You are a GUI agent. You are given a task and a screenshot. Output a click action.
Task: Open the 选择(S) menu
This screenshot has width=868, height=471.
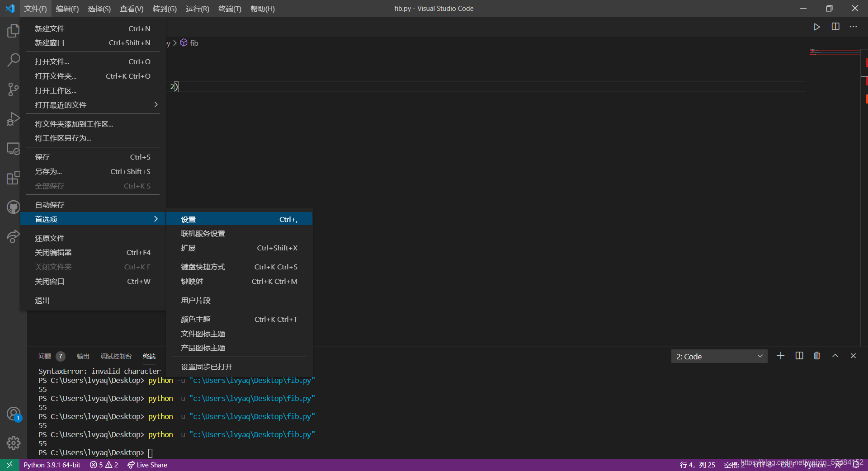[99, 9]
